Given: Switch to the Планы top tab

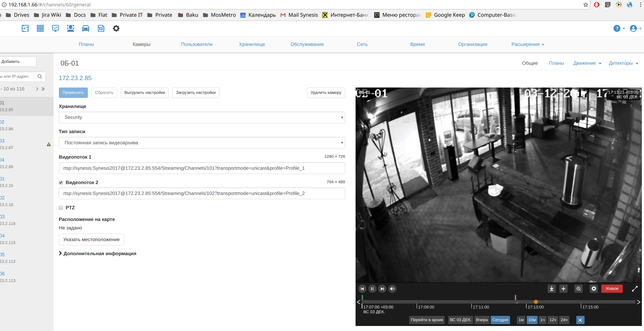Looking at the screenshot, I should [x=86, y=44].
